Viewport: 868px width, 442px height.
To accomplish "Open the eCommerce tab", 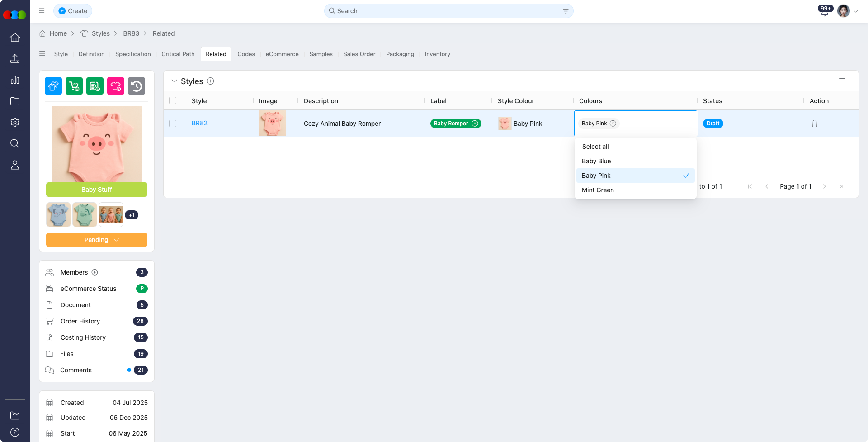I will click(x=282, y=54).
